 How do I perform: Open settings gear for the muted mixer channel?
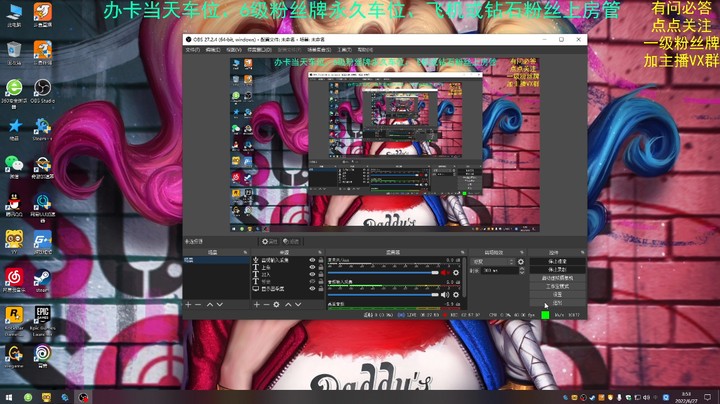coord(456,273)
